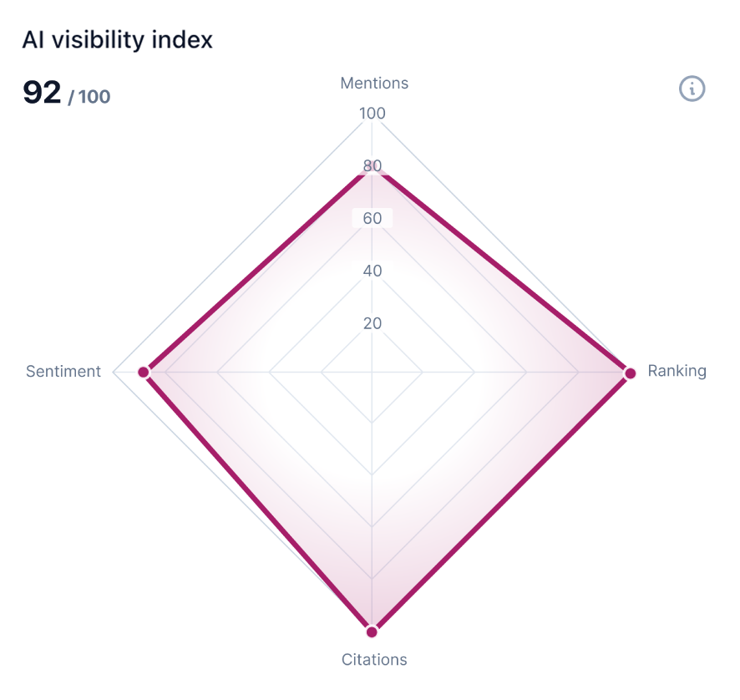Select the Ranking axis label
This screenshot has height=700, width=740.
pos(677,371)
